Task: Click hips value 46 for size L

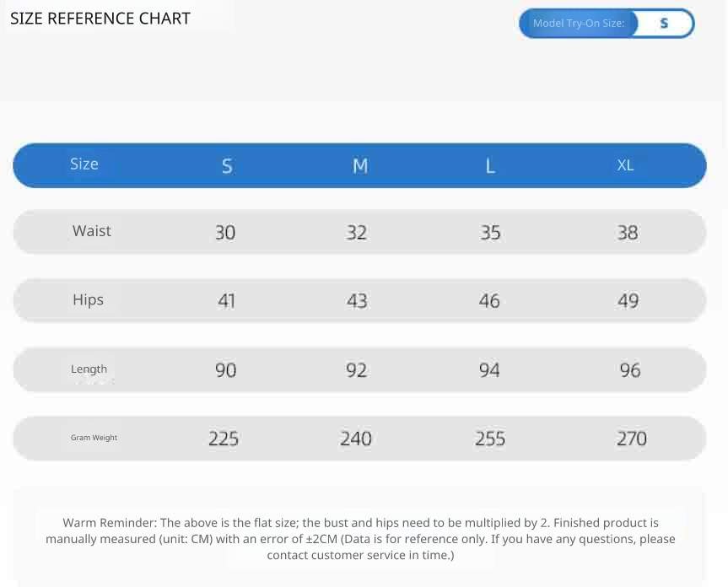Action: click(489, 301)
